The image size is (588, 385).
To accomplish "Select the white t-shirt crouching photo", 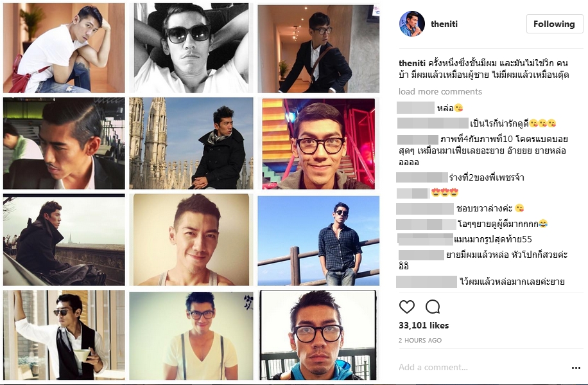I will (64, 48).
